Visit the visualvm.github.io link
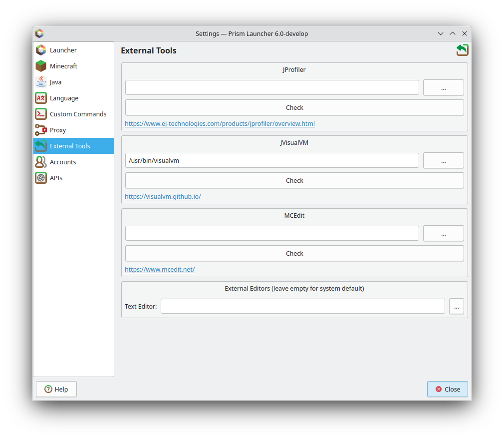Viewport: 504px width, 439px height. [163, 196]
